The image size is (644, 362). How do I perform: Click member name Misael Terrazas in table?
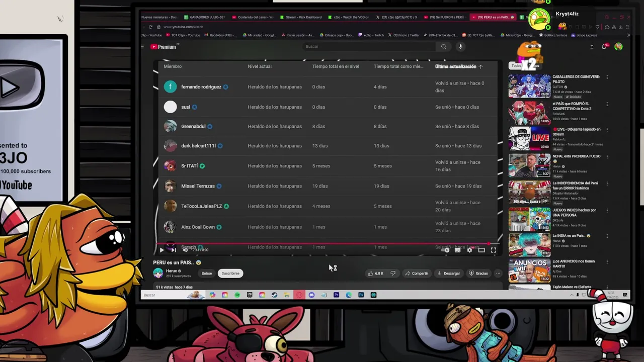click(198, 186)
